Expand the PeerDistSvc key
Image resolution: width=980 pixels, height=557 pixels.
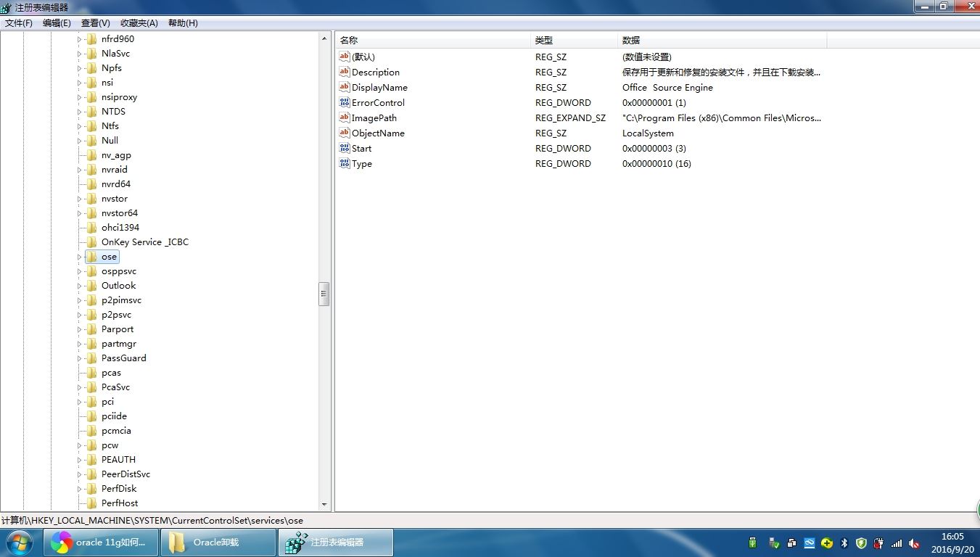pos(80,474)
